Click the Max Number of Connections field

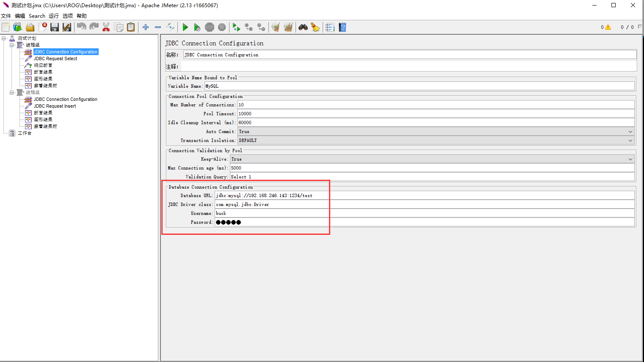pos(436,105)
